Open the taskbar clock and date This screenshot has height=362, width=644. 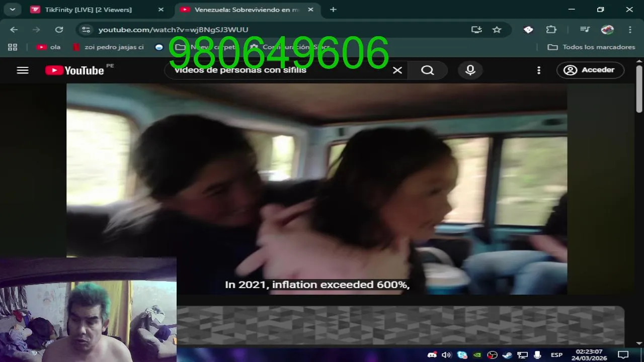588,355
